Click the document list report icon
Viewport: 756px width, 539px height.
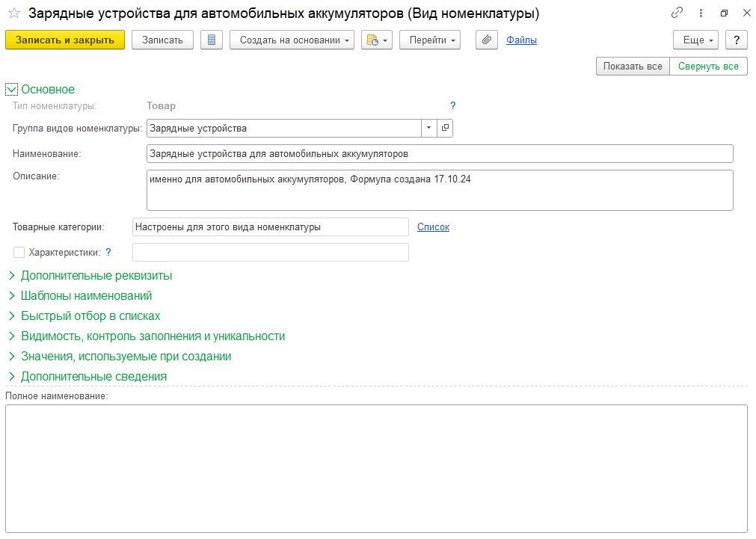[212, 40]
